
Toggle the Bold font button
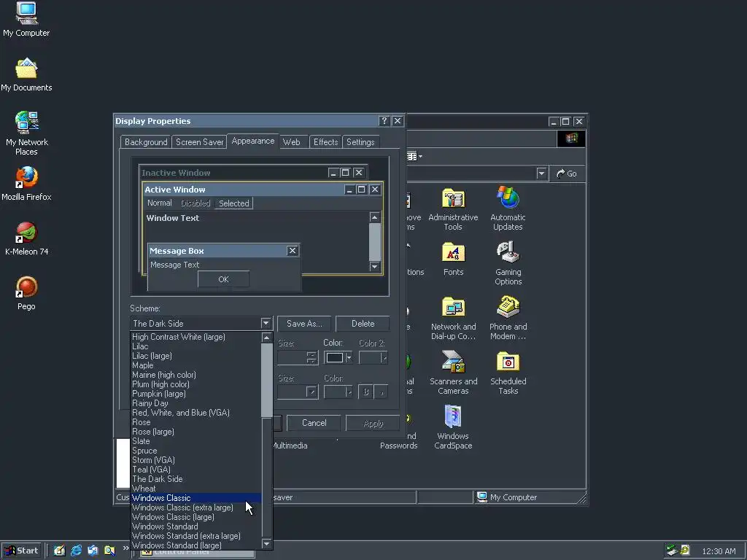click(366, 392)
